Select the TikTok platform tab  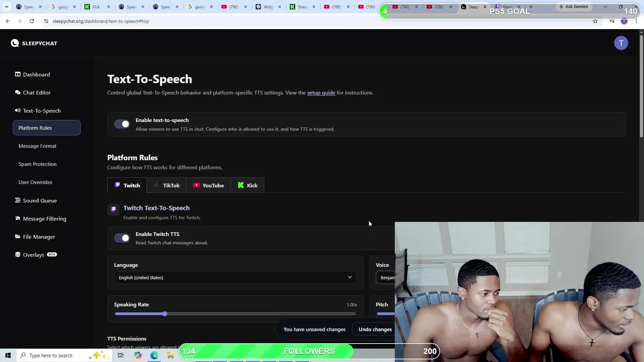(x=167, y=186)
